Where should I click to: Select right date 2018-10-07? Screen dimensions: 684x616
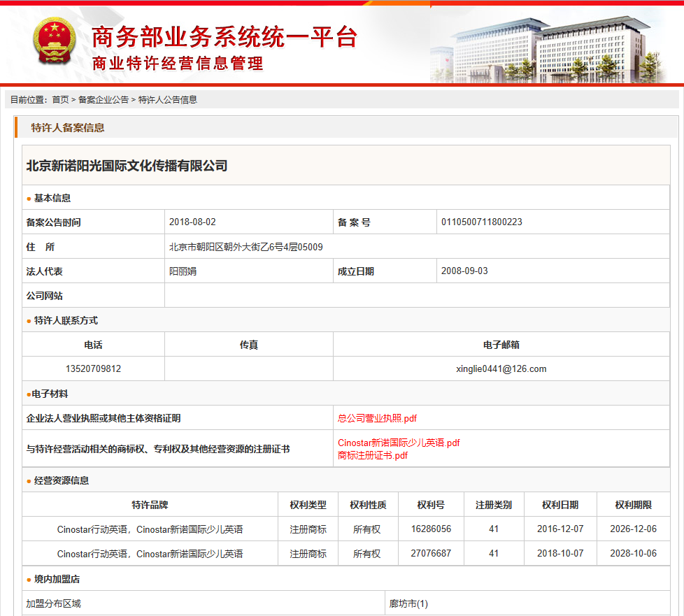point(560,553)
